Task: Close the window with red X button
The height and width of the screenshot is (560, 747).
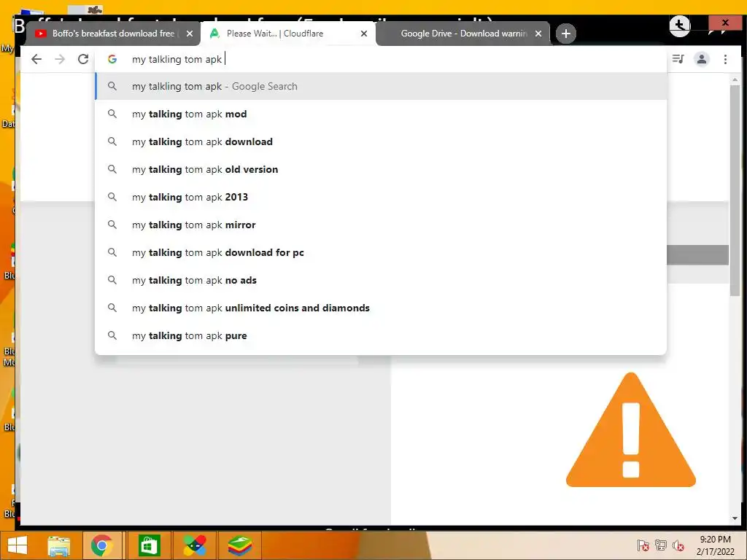Action: (725, 23)
